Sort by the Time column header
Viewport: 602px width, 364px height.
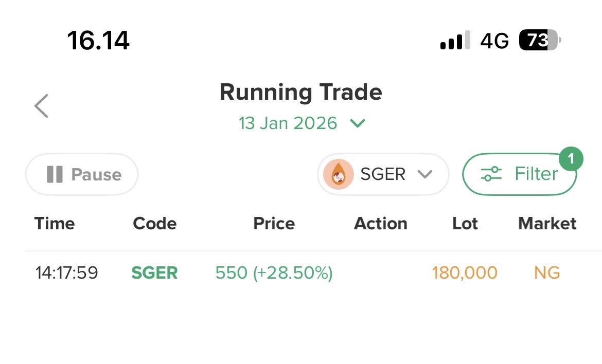pyautogui.click(x=55, y=223)
